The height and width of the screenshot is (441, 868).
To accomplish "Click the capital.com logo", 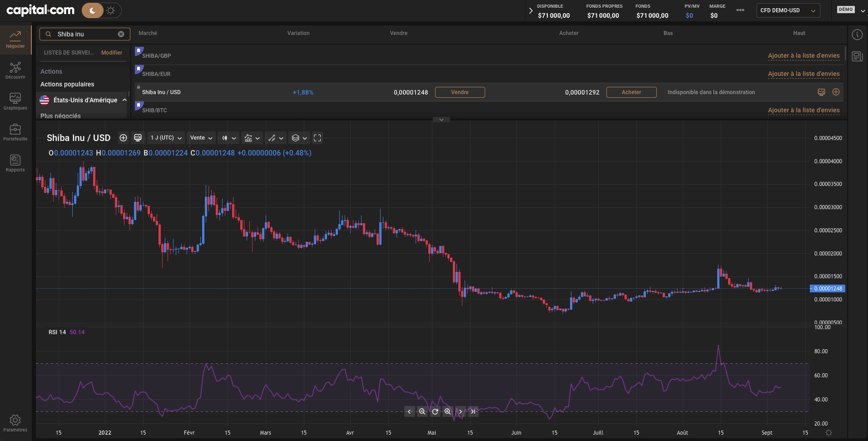I will 40,10.
